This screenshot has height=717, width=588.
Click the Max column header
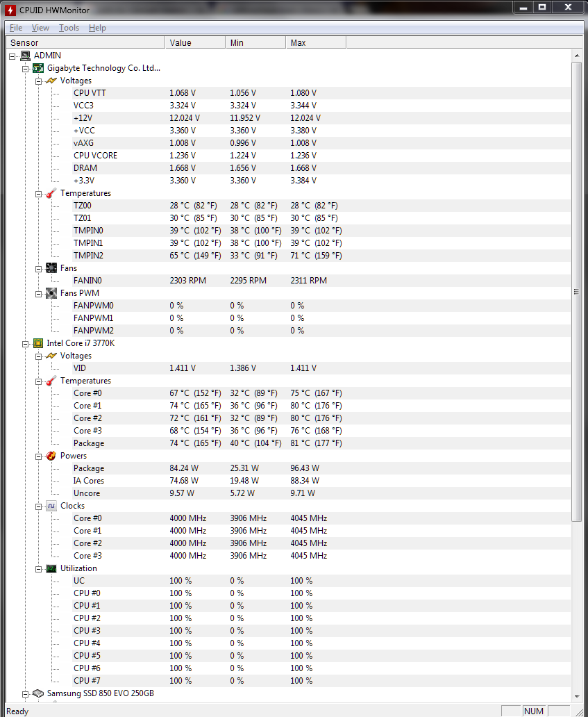click(316, 42)
